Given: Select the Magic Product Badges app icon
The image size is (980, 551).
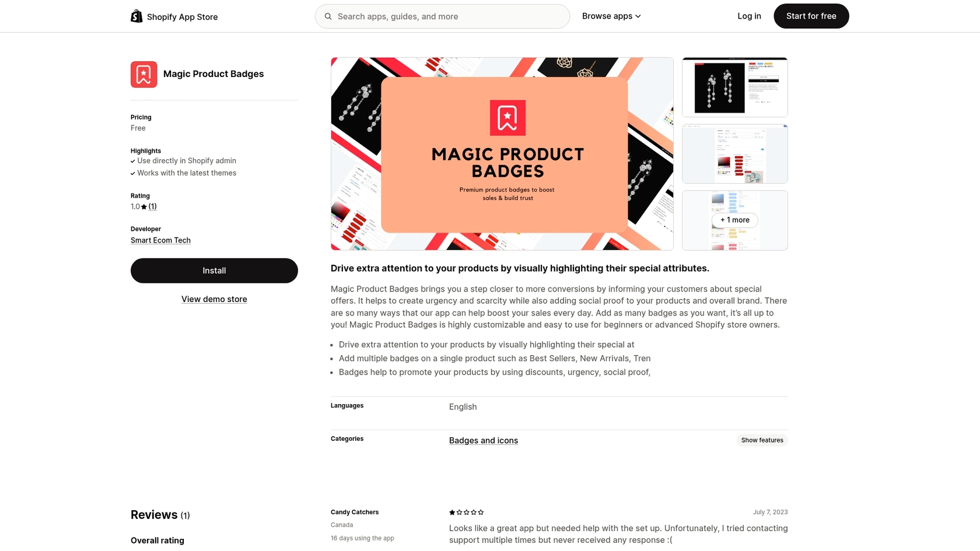Looking at the screenshot, I should click(143, 74).
